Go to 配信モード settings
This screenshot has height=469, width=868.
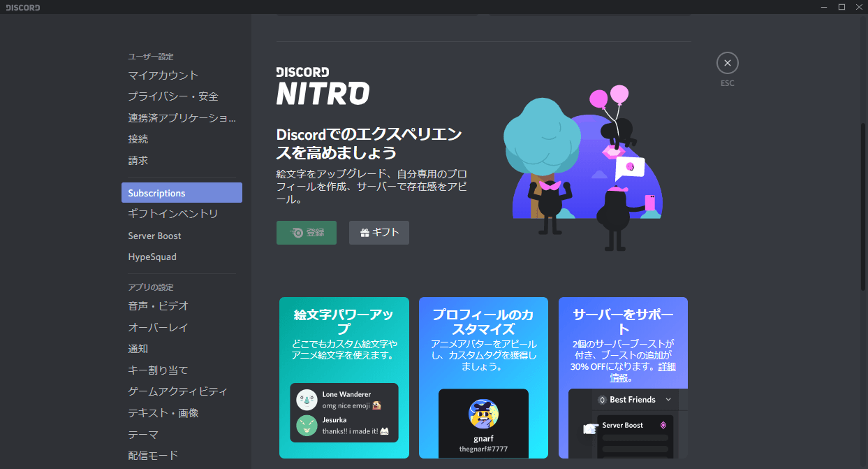(x=182, y=455)
